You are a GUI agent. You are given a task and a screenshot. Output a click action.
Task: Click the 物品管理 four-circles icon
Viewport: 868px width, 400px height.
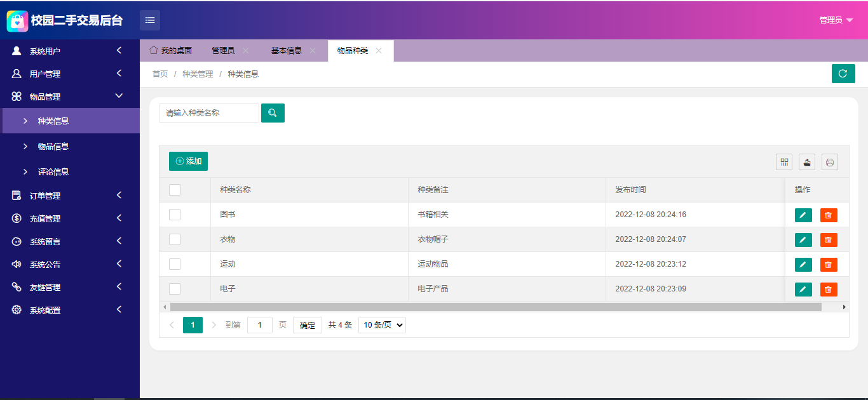(x=17, y=97)
